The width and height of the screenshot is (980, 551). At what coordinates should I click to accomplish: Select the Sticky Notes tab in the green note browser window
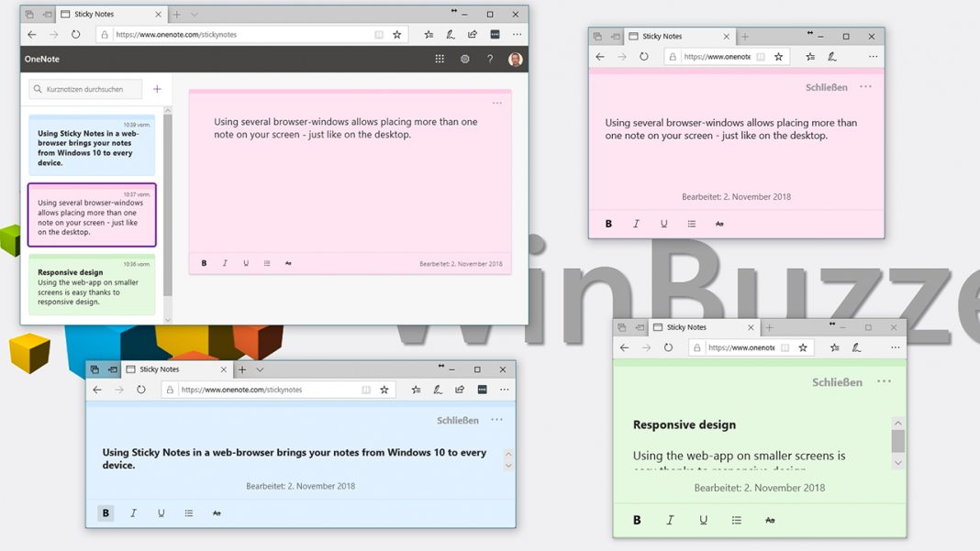(703, 327)
